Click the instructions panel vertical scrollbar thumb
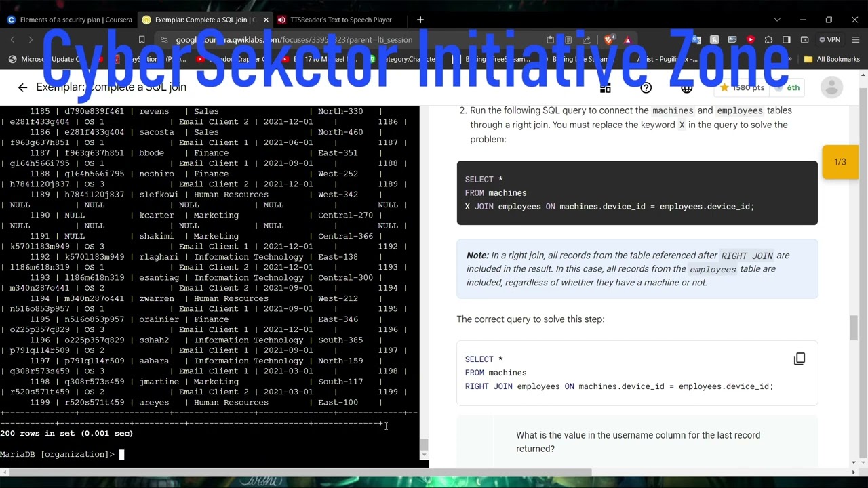Viewport: 868px width, 488px height. (853, 328)
